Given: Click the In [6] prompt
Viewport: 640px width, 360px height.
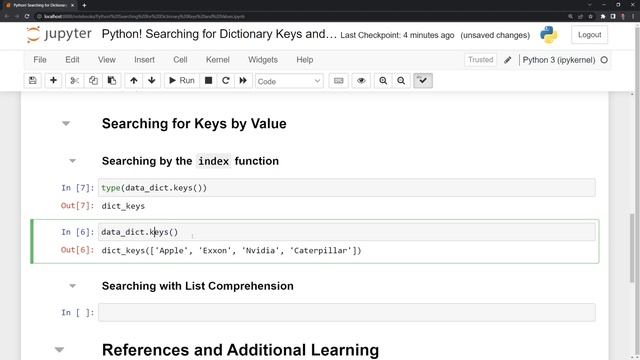Looking at the screenshot, I should [78, 232].
